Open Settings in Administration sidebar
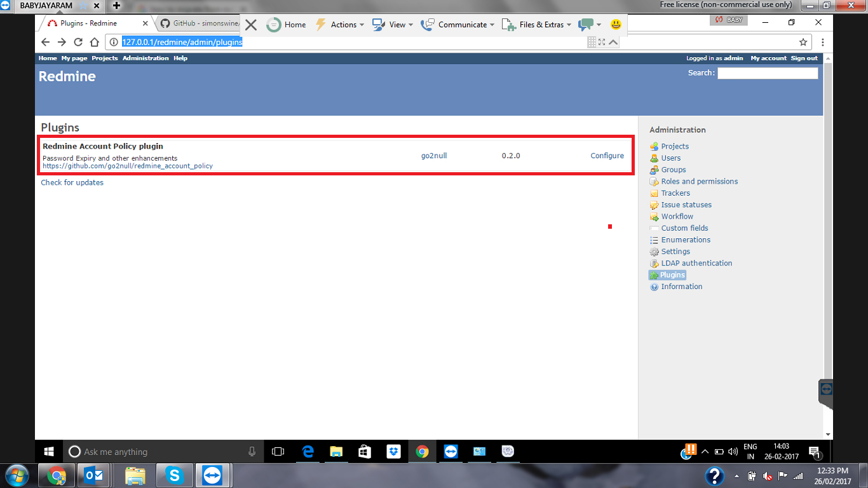Image resolution: width=868 pixels, height=488 pixels. [675, 252]
